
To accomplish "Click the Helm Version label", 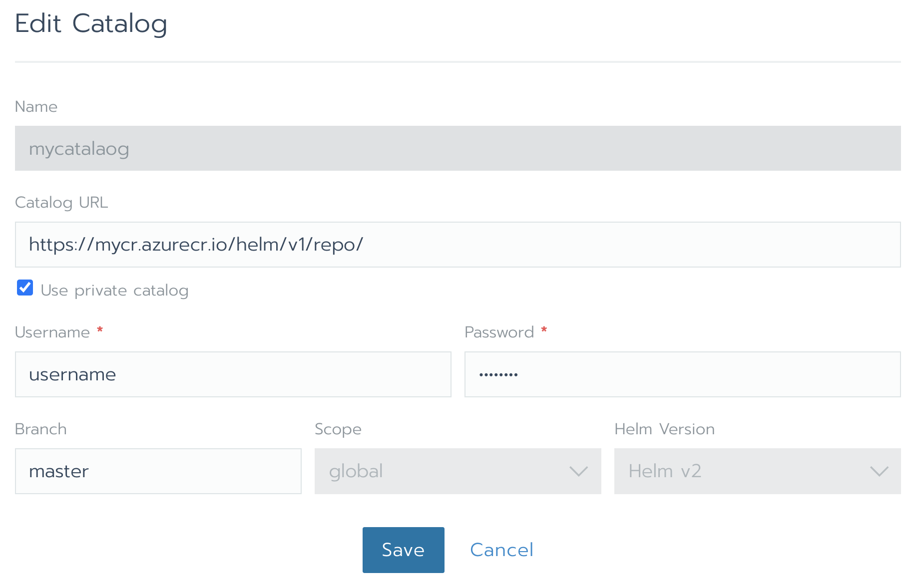I will point(664,429).
